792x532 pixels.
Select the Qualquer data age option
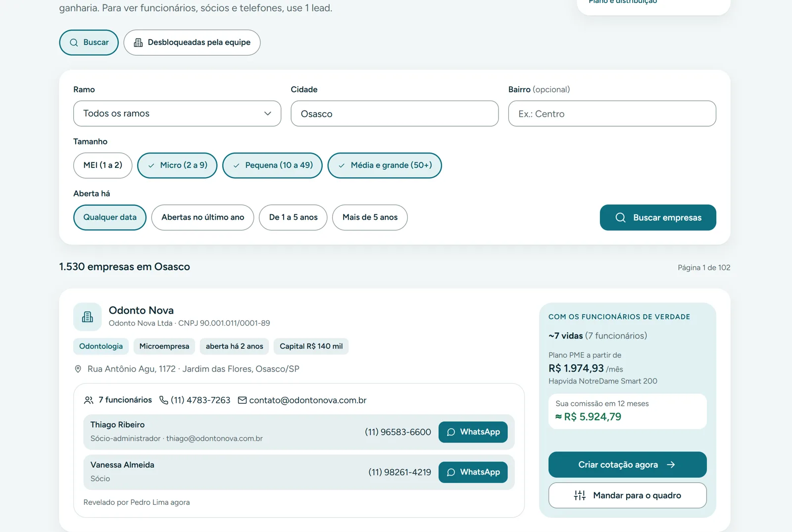click(110, 217)
